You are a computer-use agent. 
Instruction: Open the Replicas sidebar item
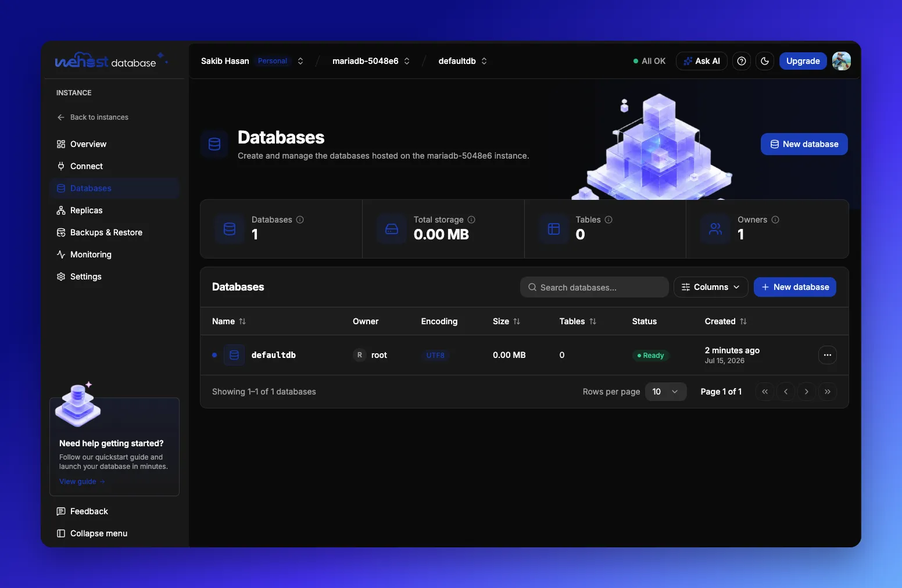[114, 210]
